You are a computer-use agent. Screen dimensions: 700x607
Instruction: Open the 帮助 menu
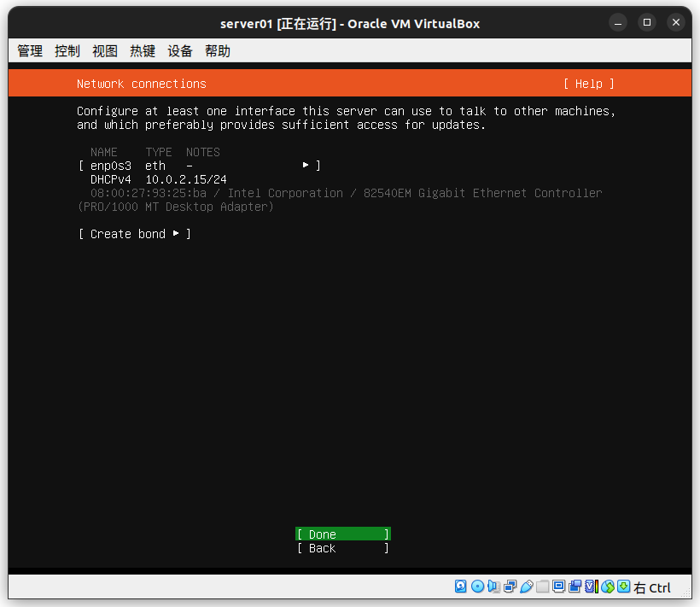tap(218, 51)
